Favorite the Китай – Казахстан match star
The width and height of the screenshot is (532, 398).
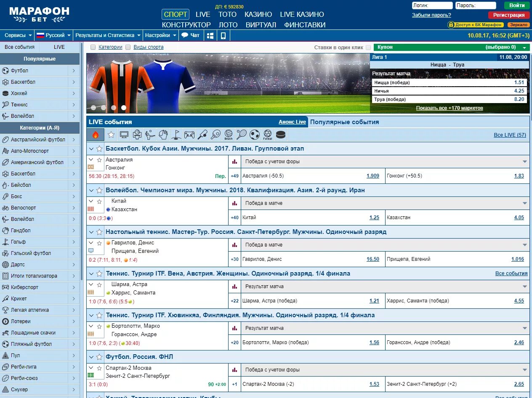pyautogui.click(x=99, y=202)
